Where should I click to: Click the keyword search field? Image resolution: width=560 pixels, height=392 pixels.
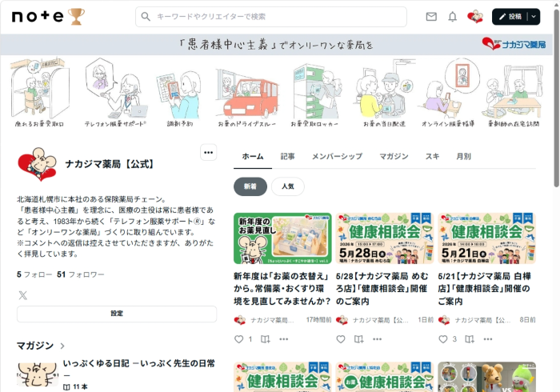click(272, 17)
